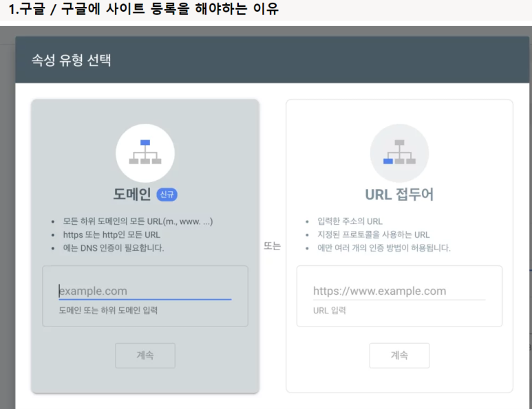
Task: Click the page heading '1.구글 / 구글에 사이트 등록을 해야하는 이유'
Action: click(143, 8)
